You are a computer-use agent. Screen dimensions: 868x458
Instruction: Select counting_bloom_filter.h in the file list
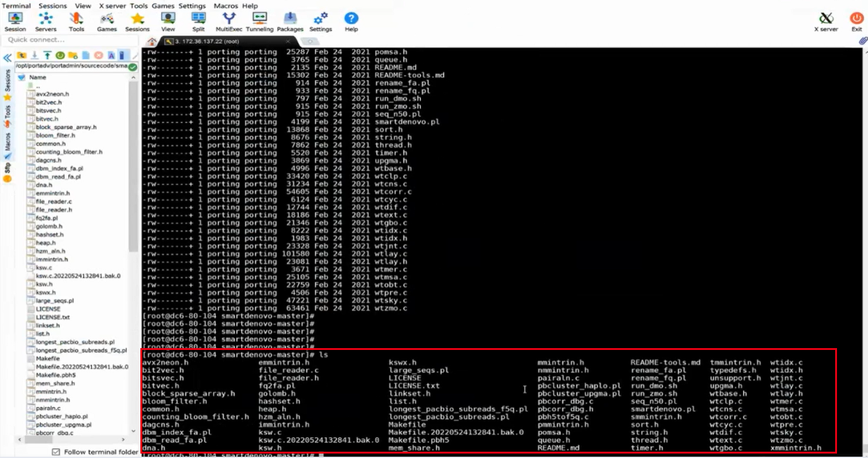point(69,152)
